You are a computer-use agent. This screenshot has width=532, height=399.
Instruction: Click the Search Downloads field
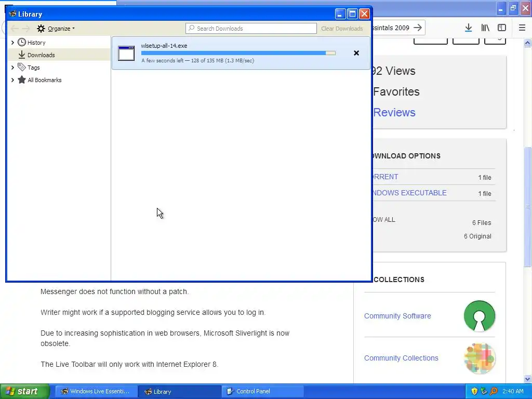[x=251, y=29]
